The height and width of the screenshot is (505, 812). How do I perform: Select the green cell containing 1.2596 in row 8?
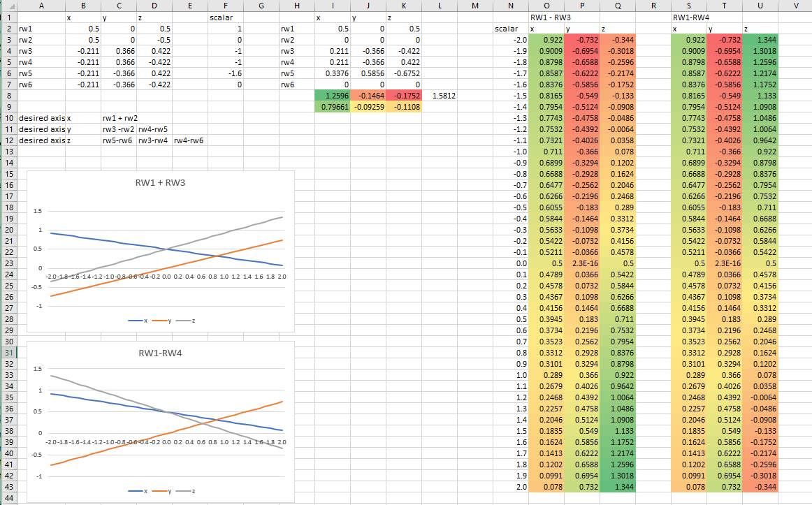pos(332,96)
